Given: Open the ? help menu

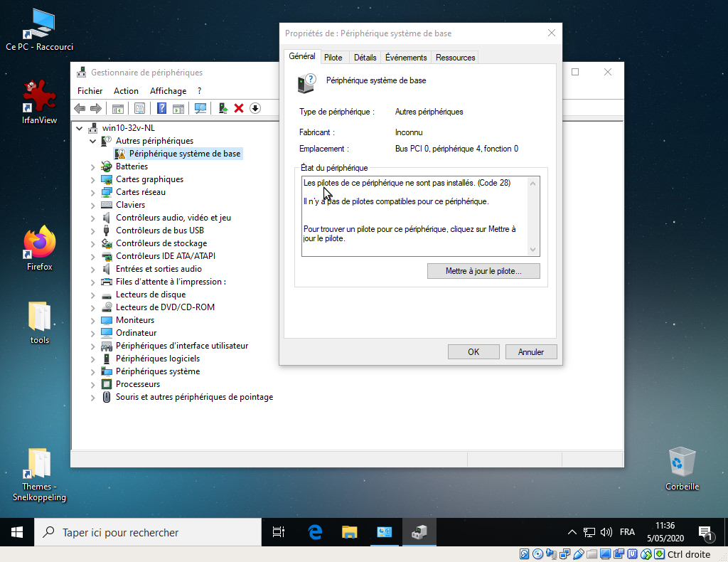Looking at the screenshot, I should 199,91.
